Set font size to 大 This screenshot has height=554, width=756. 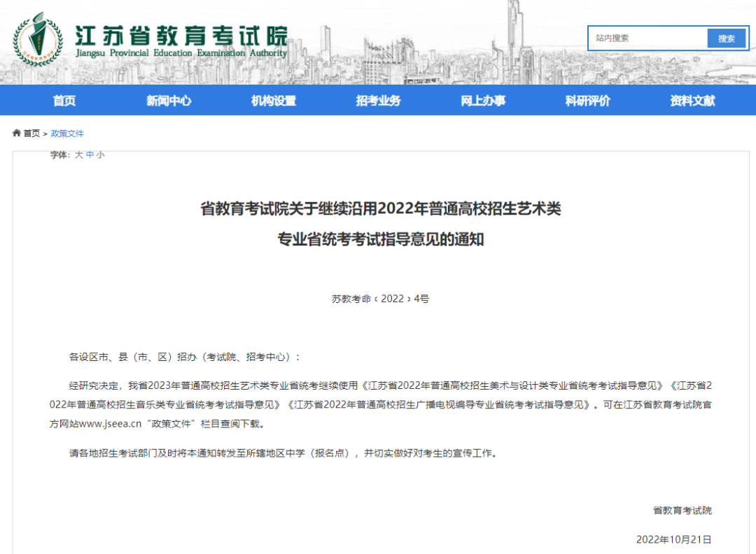pyautogui.click(x=78, y=155)
